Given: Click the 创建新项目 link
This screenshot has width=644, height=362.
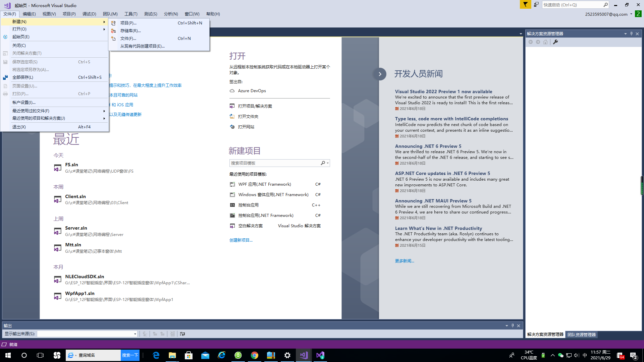Looking at the screenshot, I should 241,240.
